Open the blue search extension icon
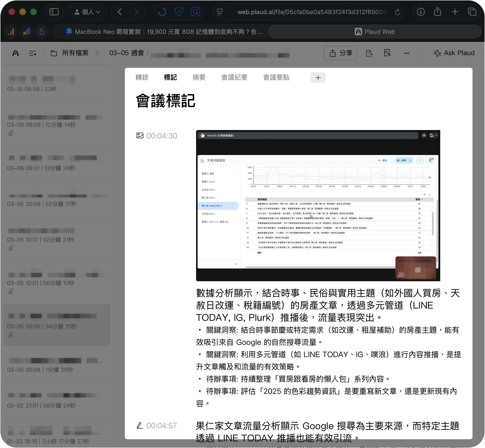 pyautogui.click(x=195, y=12)
